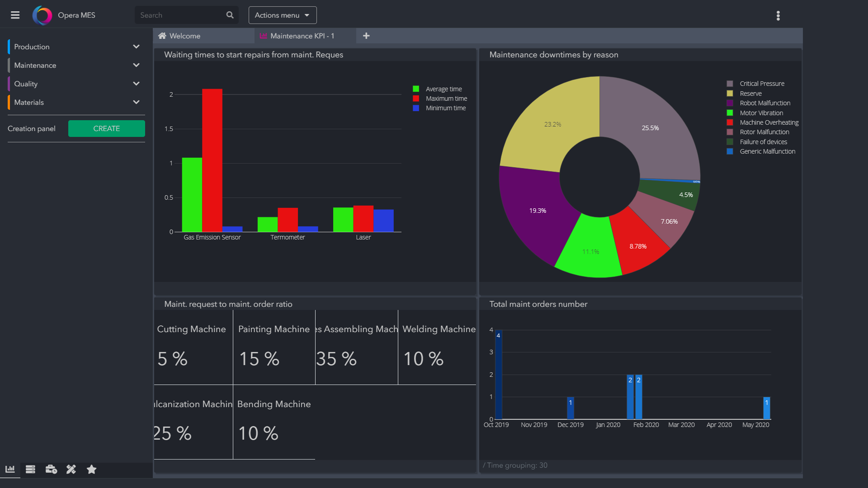Toggle Rotor Malfunction legend entry
Viewport: 868px width, 488px height.
point(758,132)
